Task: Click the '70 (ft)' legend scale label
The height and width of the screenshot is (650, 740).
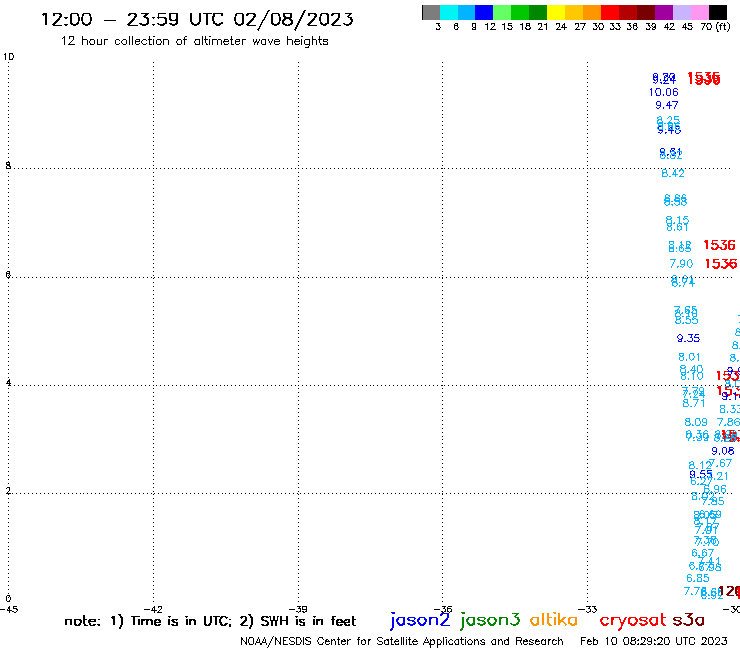Action: point(715,27)
